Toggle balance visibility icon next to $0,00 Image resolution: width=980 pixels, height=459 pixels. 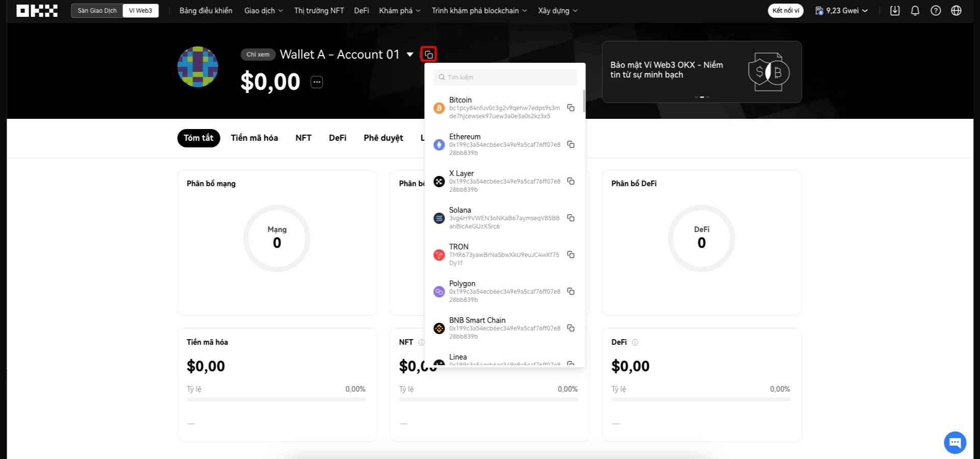316,82
